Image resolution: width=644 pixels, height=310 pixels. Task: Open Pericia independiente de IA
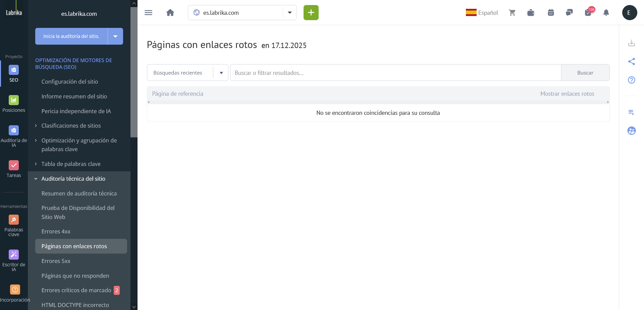[x=76, y=111]
